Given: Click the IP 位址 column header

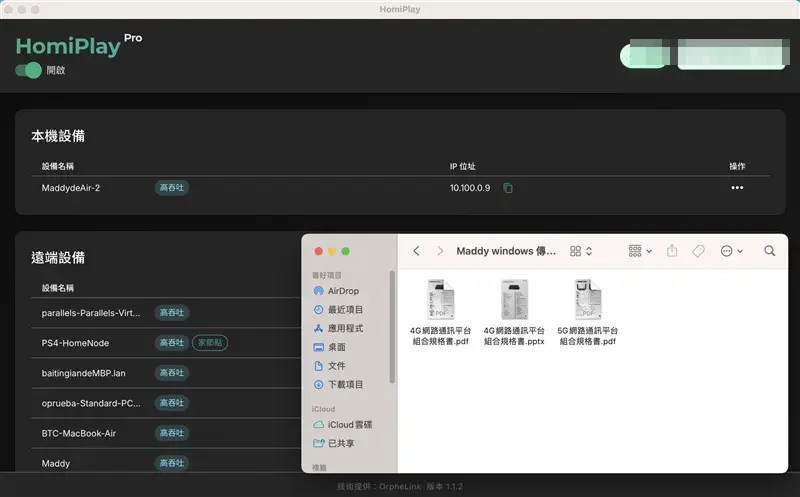Looking at the screenshot, I should [x=462, y=166].
